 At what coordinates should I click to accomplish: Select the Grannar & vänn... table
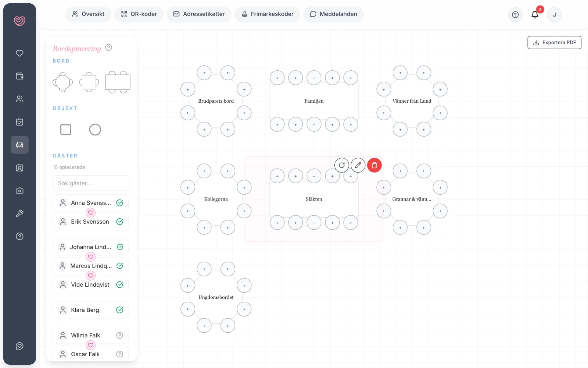[412, 199]
